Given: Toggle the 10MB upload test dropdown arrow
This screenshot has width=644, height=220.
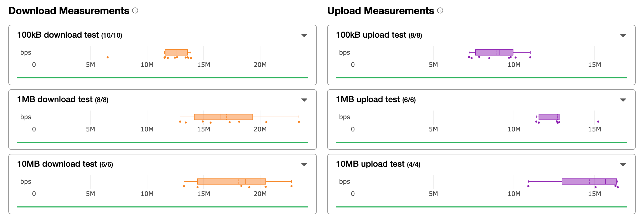Looking at the screenshot, I should click(623, 164).
